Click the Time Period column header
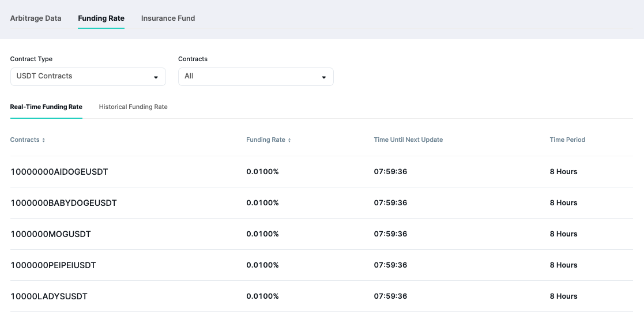The image size is (644, 312). pos(567,140)
